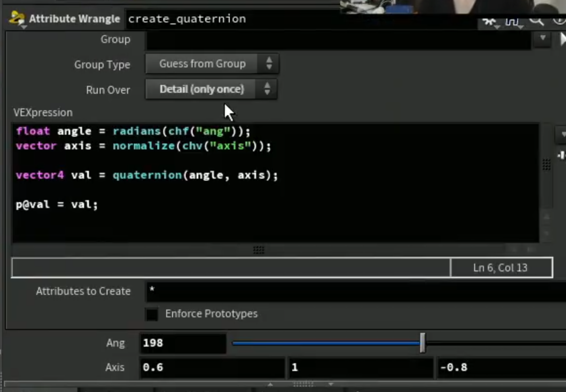The height and width of the screenshot is (392, 566).
Task: Click the Axis Z field -0.8
Action: (501, 368)
